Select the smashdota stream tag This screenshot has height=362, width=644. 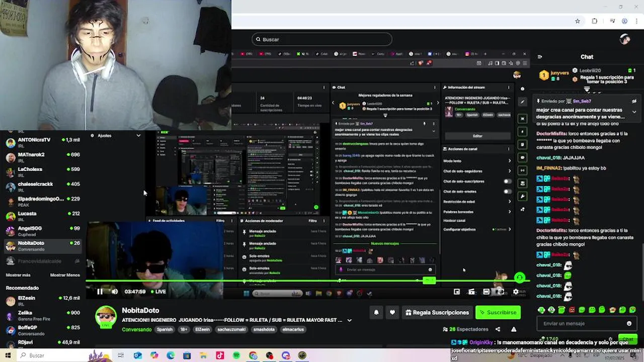coord(264,330)
